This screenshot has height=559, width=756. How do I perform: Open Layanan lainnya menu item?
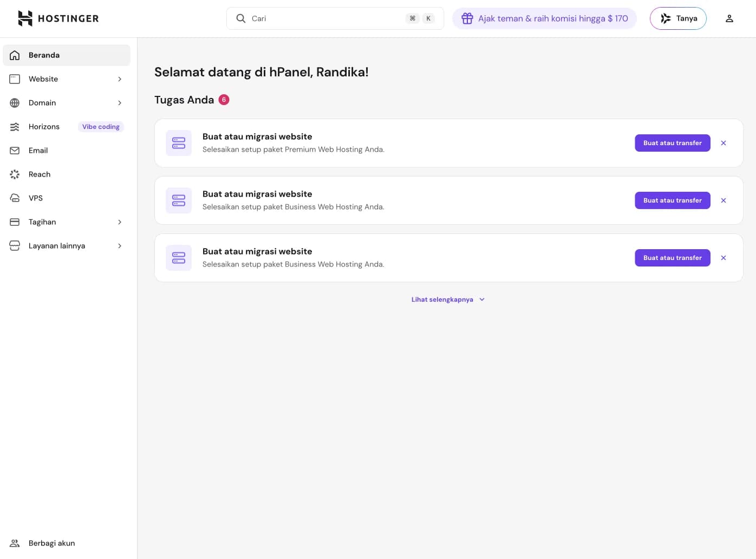(57, 246)
